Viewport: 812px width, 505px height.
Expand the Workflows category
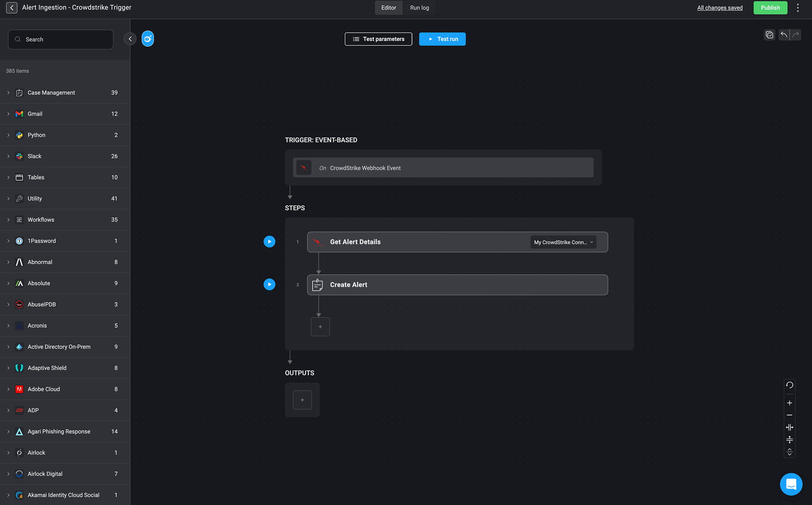pyautogui.click(x=8, y=220)
